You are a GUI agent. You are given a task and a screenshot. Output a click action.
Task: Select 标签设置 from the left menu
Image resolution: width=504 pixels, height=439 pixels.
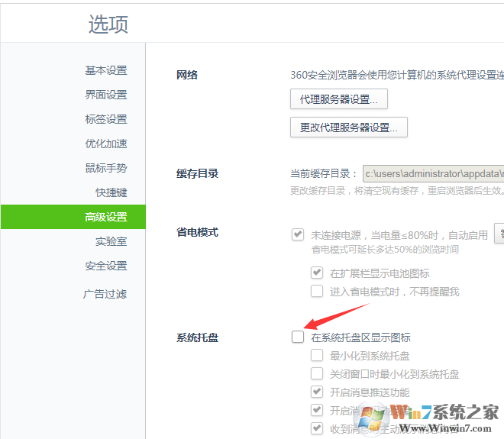tap(105, 119)
